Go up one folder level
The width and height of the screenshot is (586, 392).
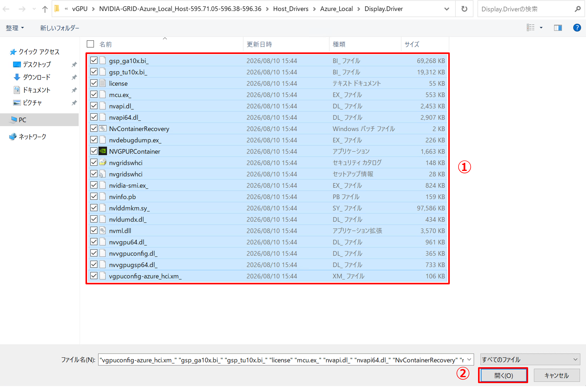click(45, 9)
